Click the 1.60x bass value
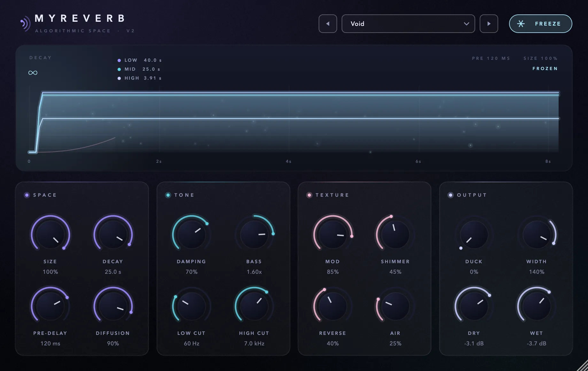Screen dimensions: 588x371 click(254, 272)
